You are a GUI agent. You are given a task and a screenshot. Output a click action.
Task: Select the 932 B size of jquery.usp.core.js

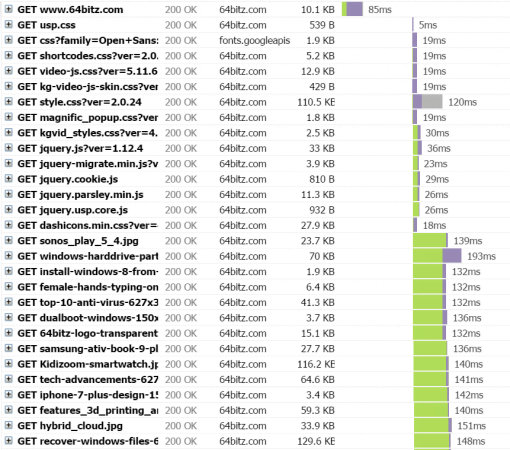(322, 210)
